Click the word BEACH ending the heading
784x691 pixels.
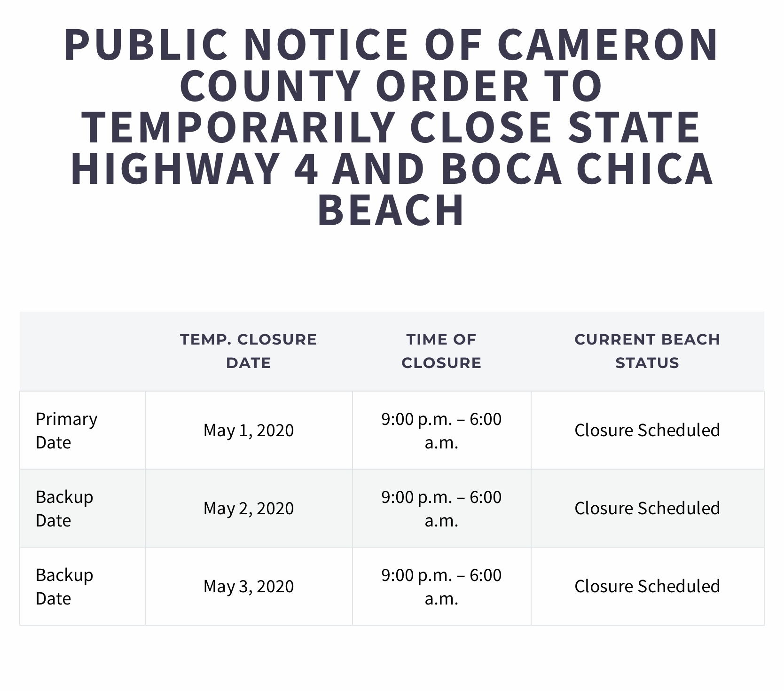coord(392,210)
